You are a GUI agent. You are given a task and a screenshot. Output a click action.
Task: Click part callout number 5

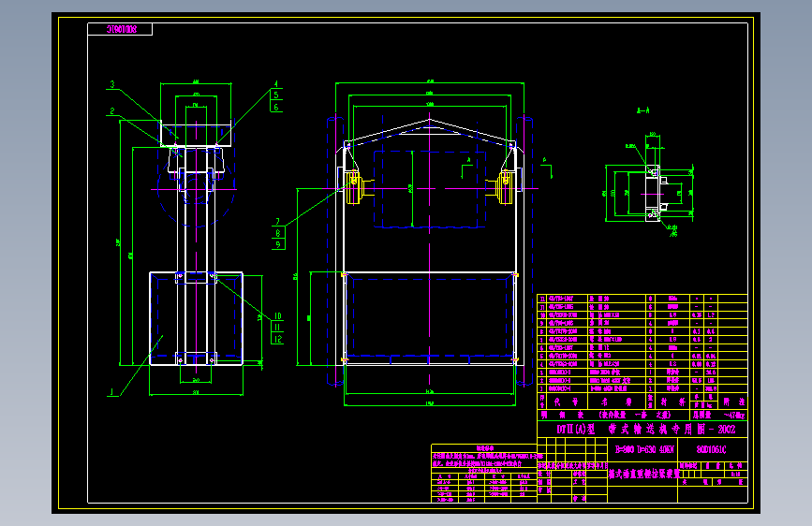pos(276,95)
